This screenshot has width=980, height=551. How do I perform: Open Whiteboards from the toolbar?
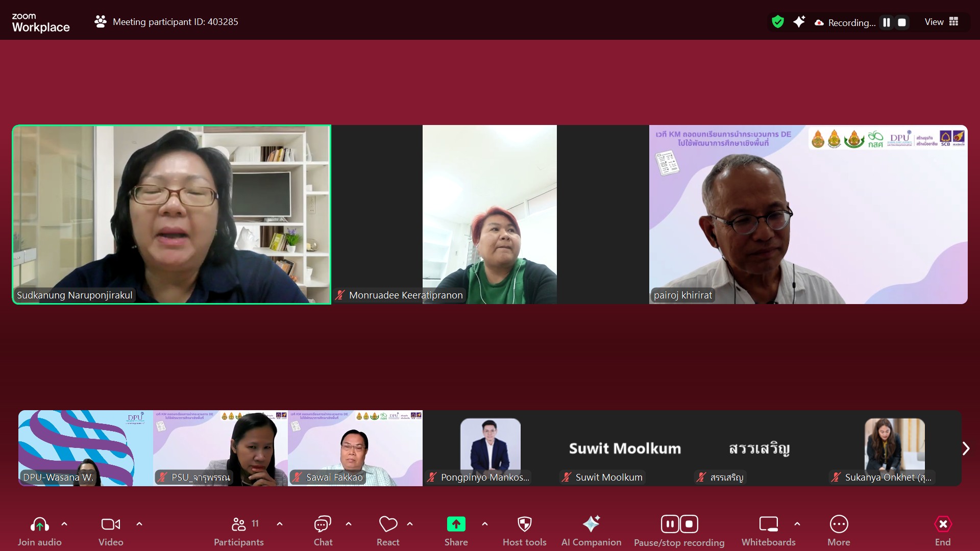pyautogui.click(x=768, y=531)
